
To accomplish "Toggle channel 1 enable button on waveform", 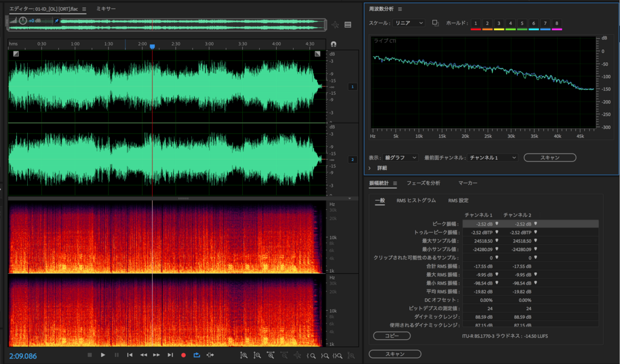I will [x=352, y=86].
